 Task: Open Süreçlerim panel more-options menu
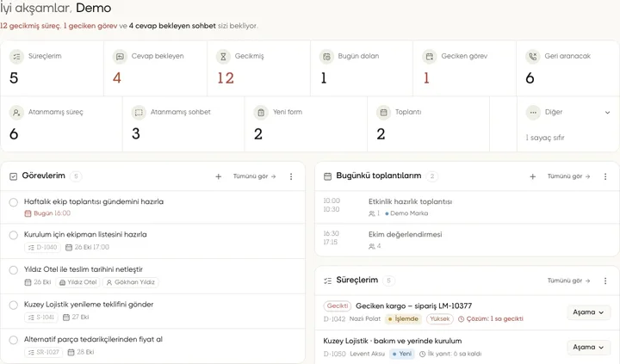[605, 281]
